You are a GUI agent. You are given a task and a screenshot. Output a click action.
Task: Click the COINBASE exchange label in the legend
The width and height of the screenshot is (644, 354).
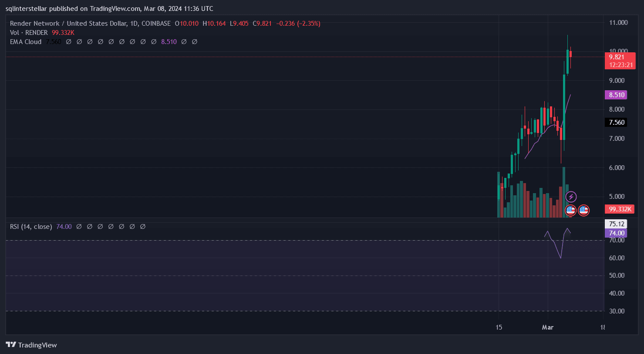(155, 24)
